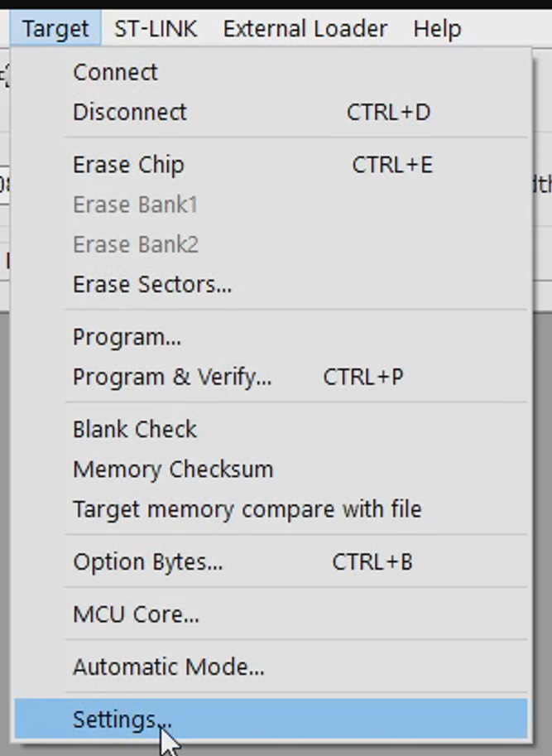Open the Automatic Mode... dialog

click(x=169, y=667)
